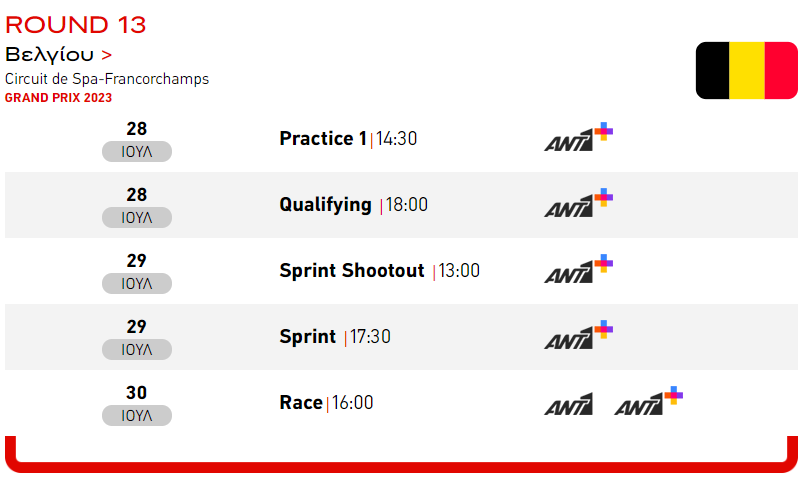Click the ΙΟΥΛ badge under date 30
The height and width of the screenshot is (487, 811).
pos(137,416)
